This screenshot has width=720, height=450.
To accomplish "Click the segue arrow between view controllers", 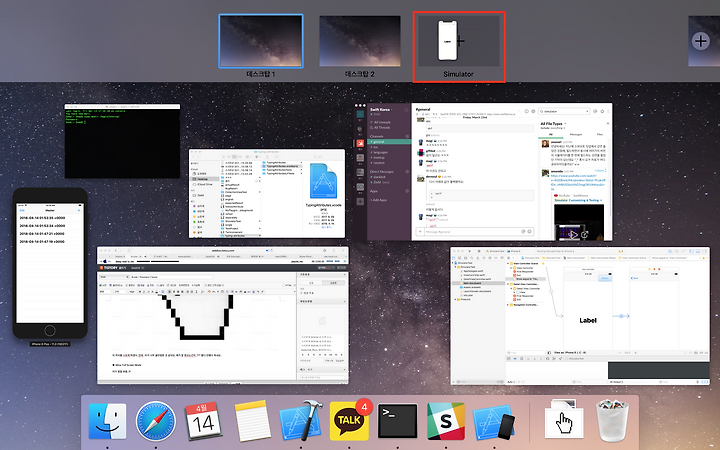I will [621, 316].
